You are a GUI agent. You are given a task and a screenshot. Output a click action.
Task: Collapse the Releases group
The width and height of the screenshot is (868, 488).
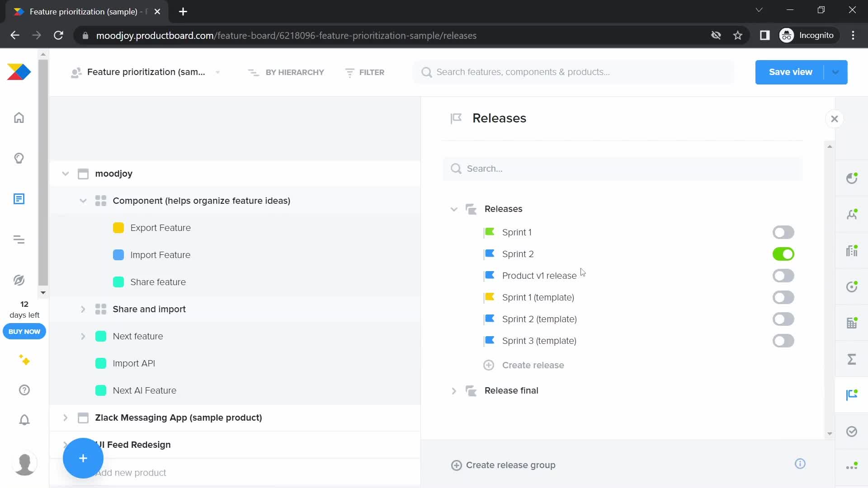click(454, 209)
